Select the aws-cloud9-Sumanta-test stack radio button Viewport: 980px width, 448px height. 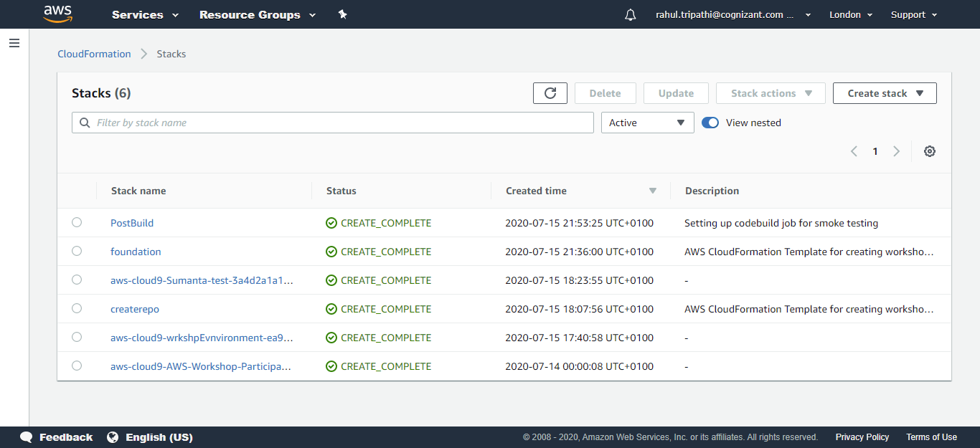pyautogui.click(x=77, y=280)
